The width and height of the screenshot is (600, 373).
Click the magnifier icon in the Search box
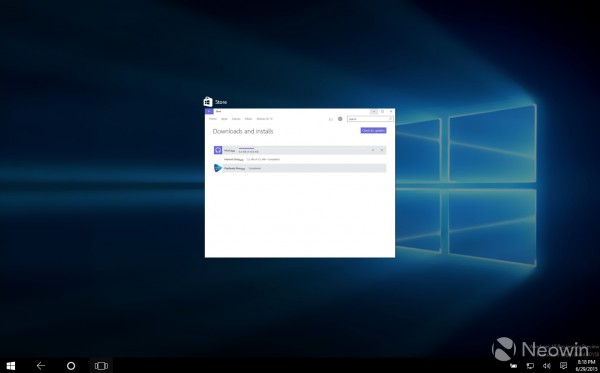click(390, 119)
